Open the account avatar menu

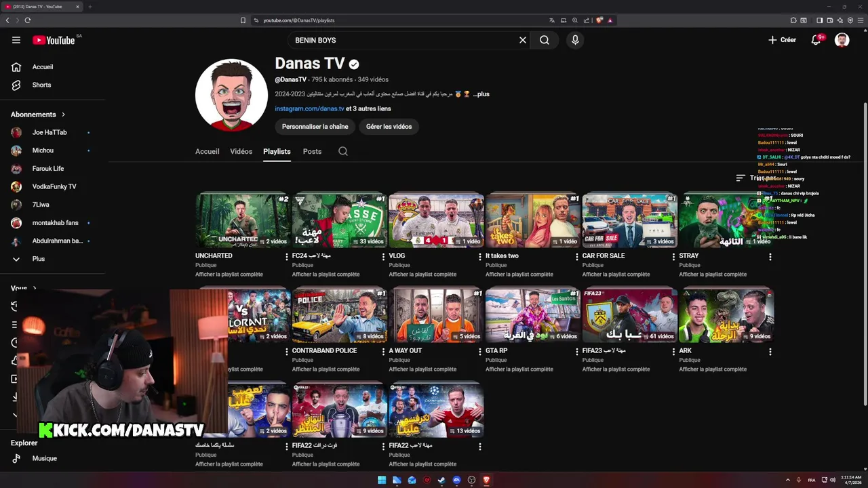[842, 40]
